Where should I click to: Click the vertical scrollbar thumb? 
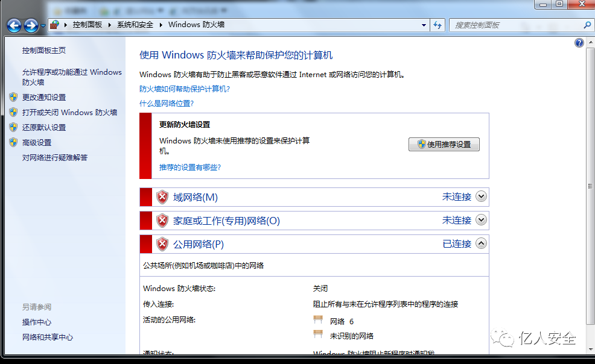590,186
